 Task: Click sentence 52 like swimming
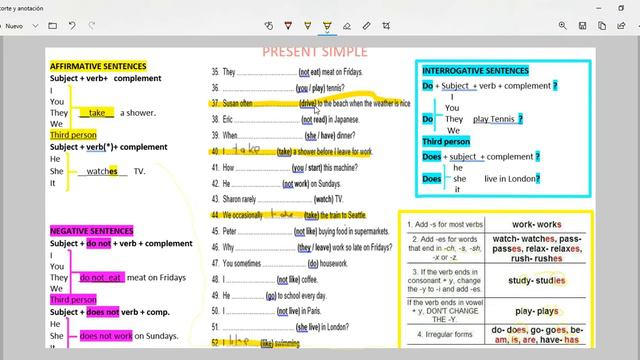pyautogui.click(x=256, y=343)
